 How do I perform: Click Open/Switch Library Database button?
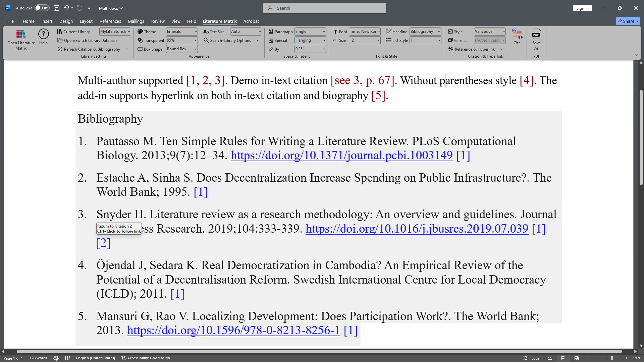(x=87, y=41)
